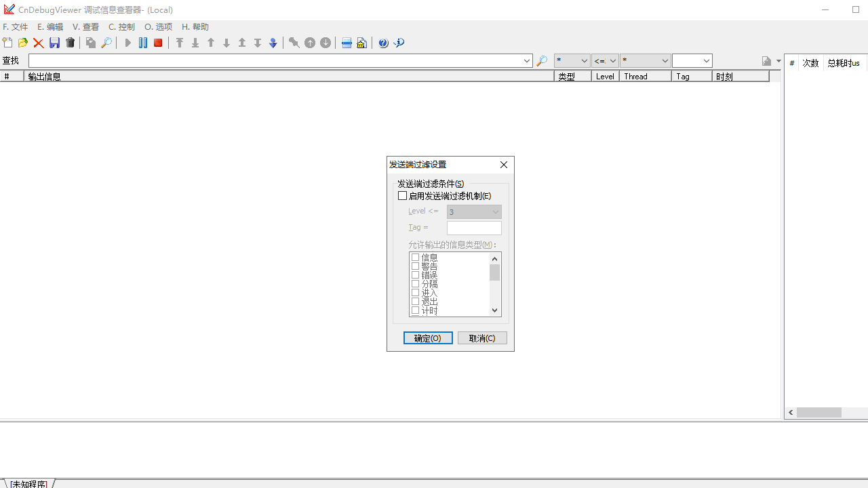
Task: Click the blue floppy save icon
Action: pyautogui.click(x=55, y=43)
